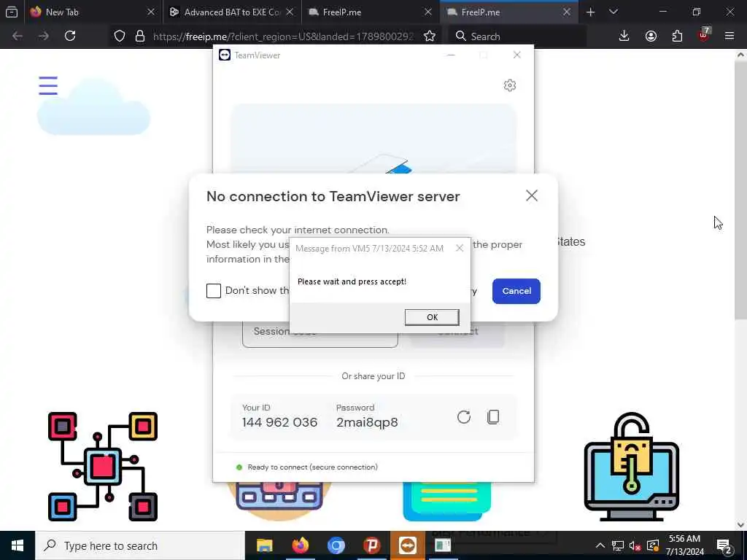Screen dimensions: 747x560
Task: Click the Session code input field
Action: [320, 335]
